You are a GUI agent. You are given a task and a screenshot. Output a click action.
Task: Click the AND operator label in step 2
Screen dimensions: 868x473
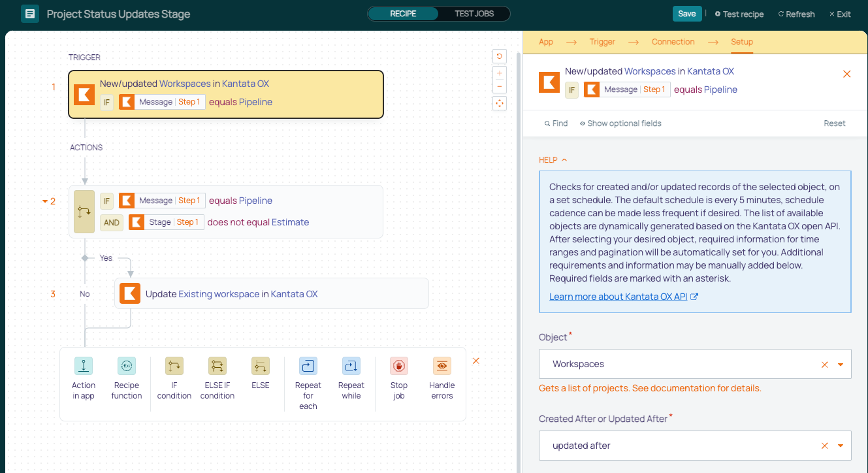point(112,222)
